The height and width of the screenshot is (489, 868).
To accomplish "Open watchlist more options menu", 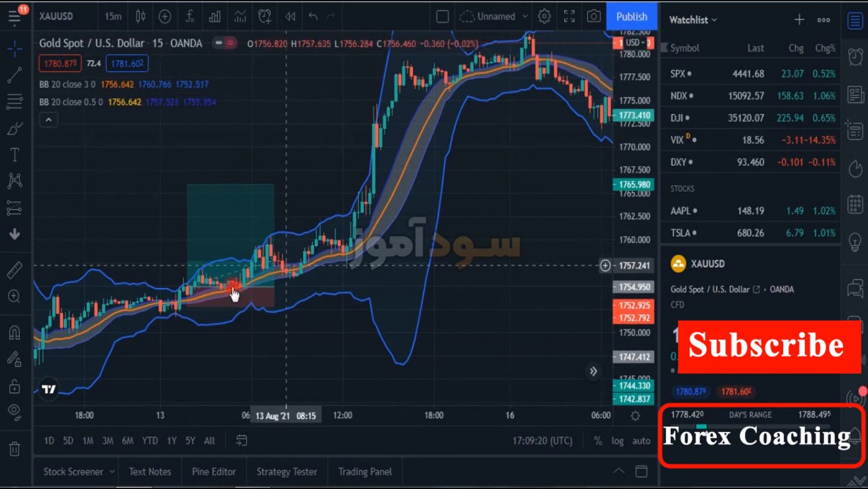I will point(823,20).
